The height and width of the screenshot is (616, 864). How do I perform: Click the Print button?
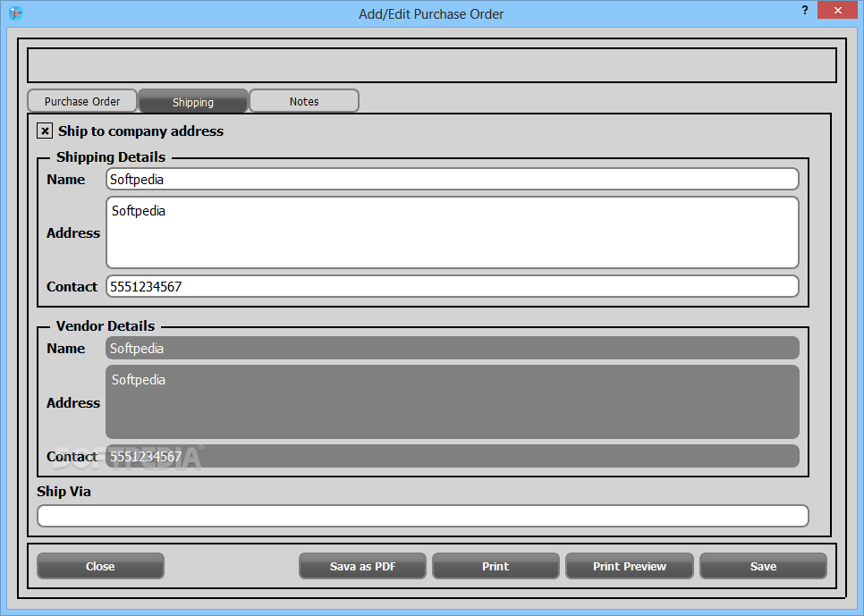click(x=496, y=566)
